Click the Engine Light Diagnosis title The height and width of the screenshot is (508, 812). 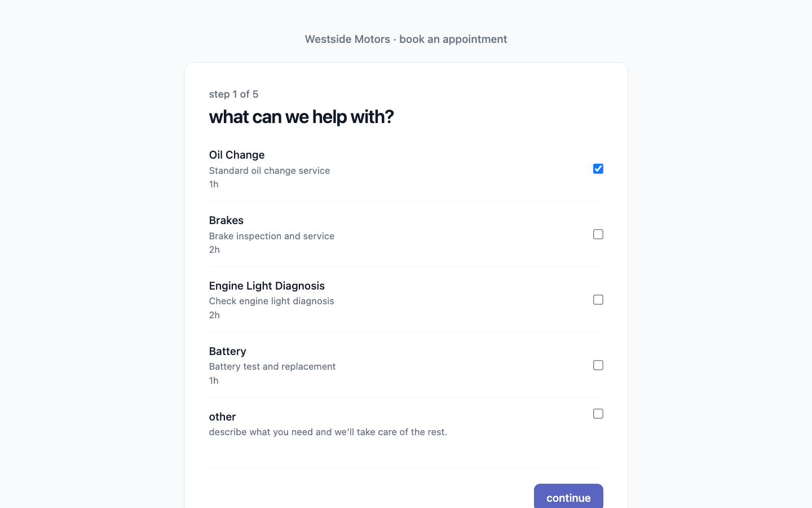[267, 286]
